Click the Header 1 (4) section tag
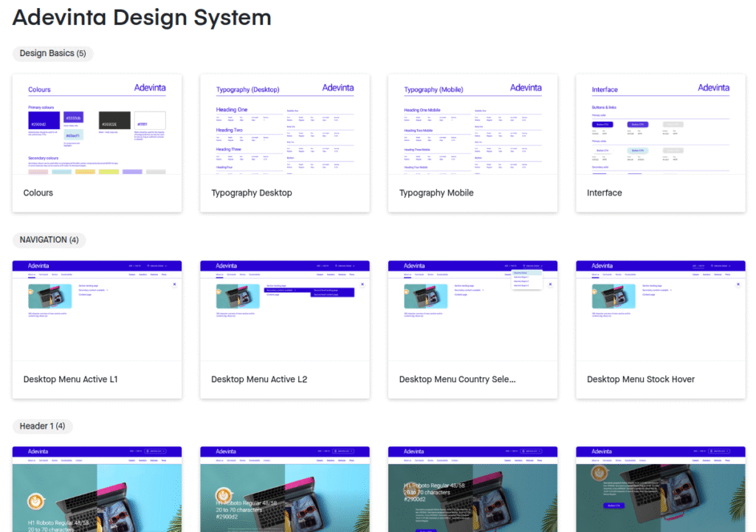The image size is (756, 532). [42, 426]
